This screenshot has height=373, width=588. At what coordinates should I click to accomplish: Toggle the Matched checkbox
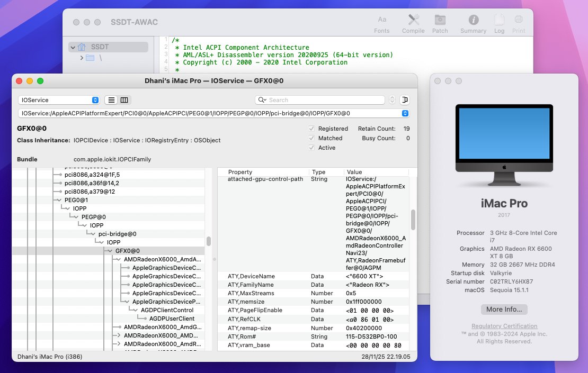coord(311,138)
